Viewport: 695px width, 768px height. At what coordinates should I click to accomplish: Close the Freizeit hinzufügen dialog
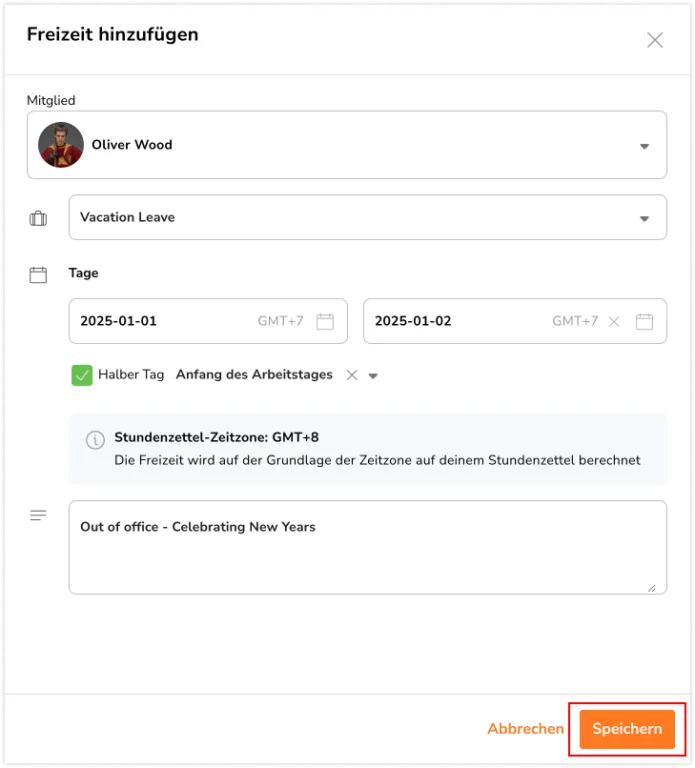pyautogui.click(x=654, y=40)
